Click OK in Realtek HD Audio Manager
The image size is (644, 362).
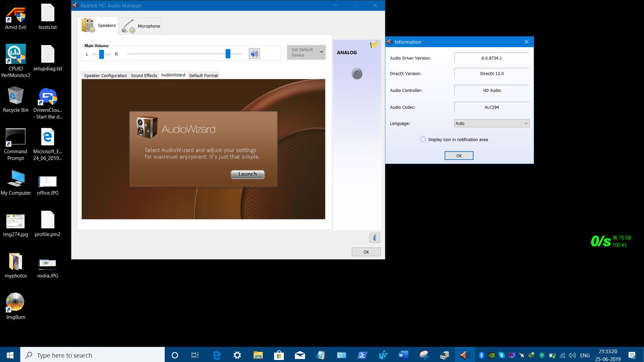click(366, 252)
